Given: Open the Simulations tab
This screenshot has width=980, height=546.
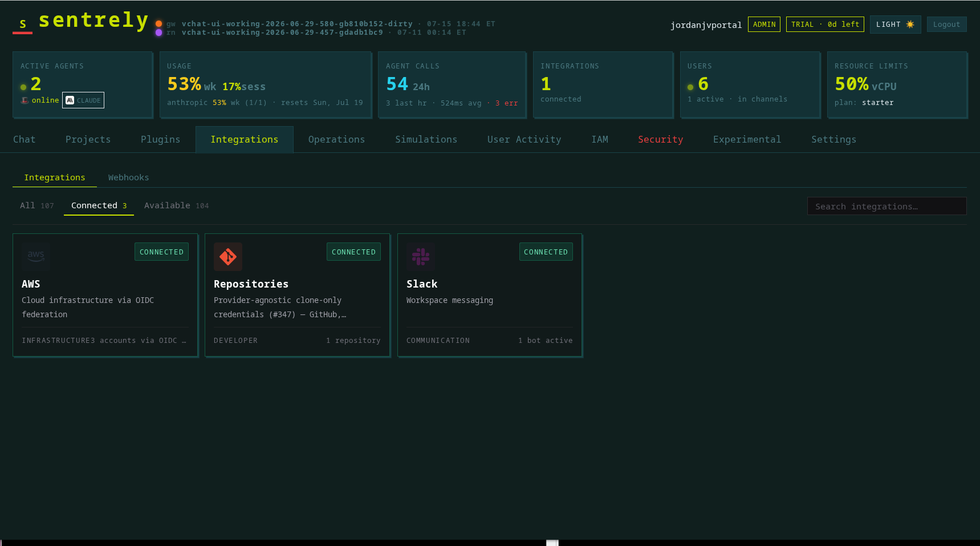Looking at the screenshot, I should pyautogui.click(x=426, y=139).
